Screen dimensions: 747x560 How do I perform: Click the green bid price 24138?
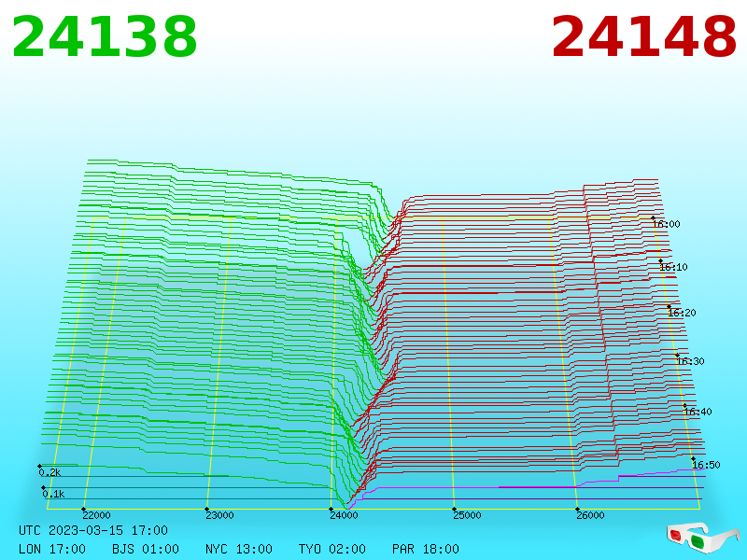click(x=105, y=36)
